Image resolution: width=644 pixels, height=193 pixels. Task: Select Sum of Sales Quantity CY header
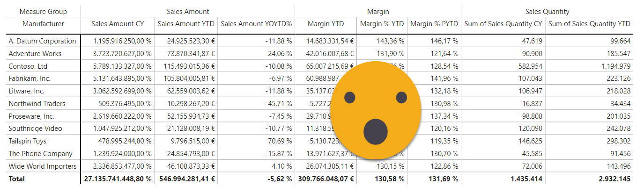tap(503, 24)
